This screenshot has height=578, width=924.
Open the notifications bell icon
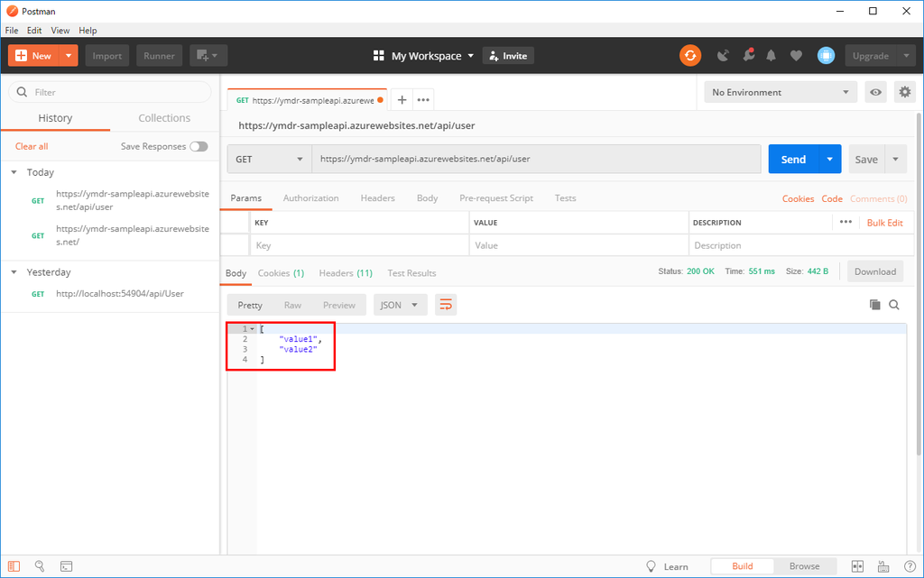click(771, 56)
